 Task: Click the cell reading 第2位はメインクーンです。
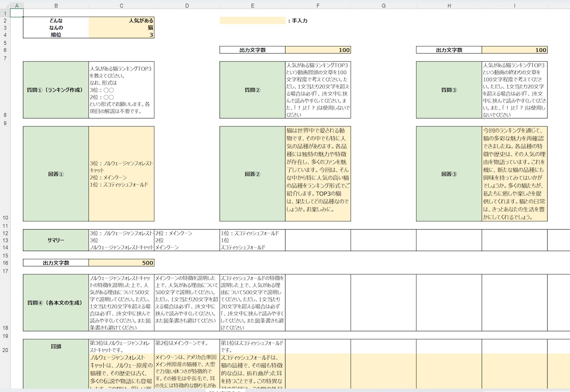187,346
